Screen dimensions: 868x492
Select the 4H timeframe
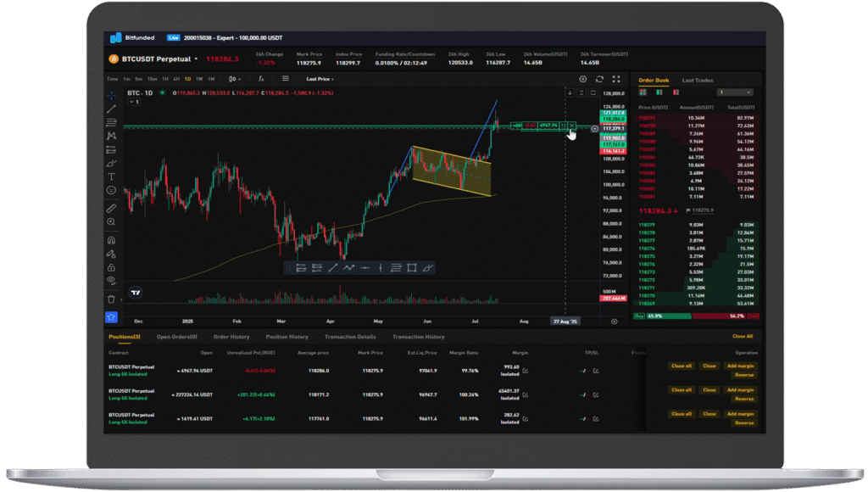(x=175, y=79)
